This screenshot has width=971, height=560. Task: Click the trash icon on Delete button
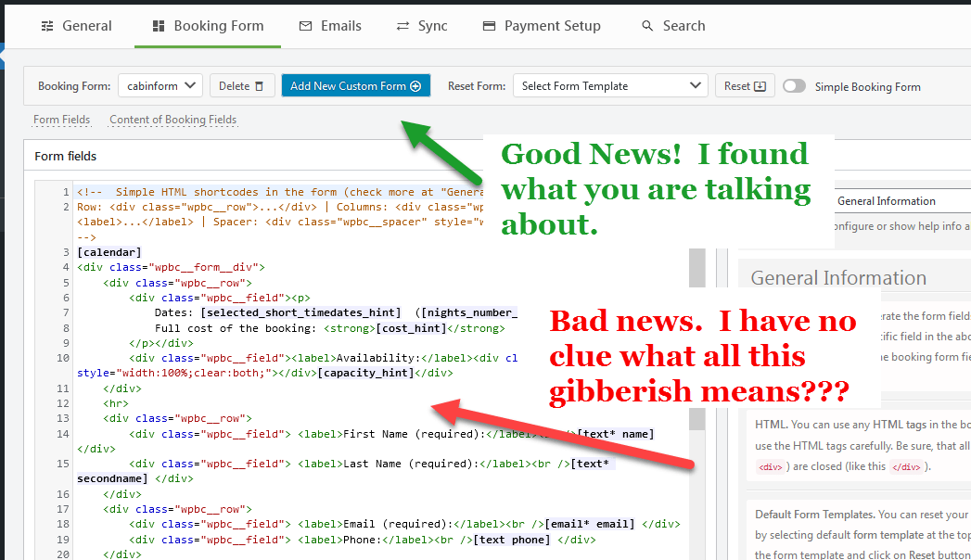click(x=260, y=86)
